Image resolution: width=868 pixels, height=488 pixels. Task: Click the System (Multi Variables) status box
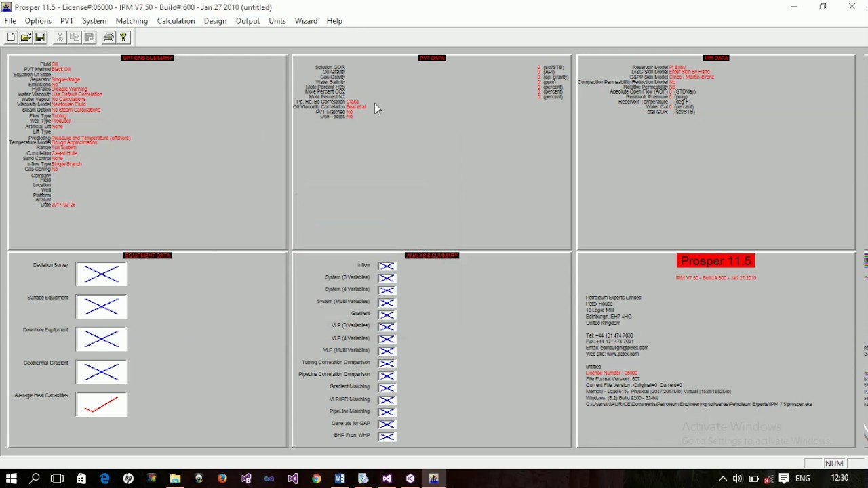point(387,302)
